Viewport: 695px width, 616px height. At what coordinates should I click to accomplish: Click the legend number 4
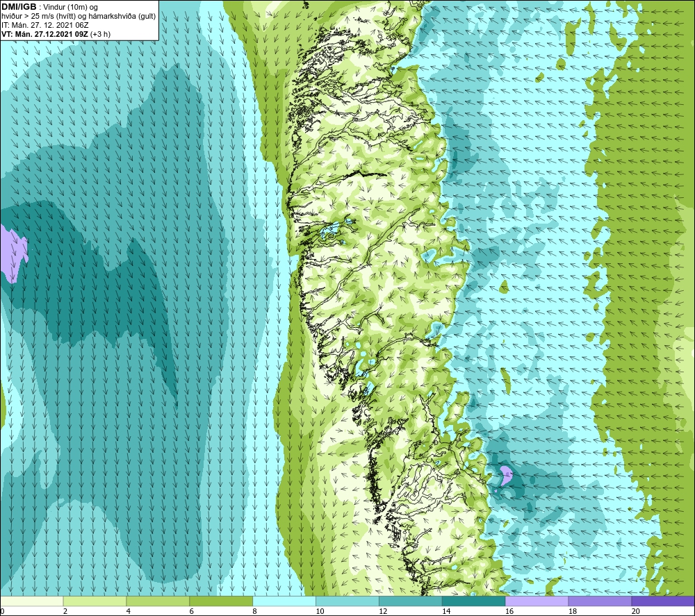pyautogui.click(x=128, y=612)
